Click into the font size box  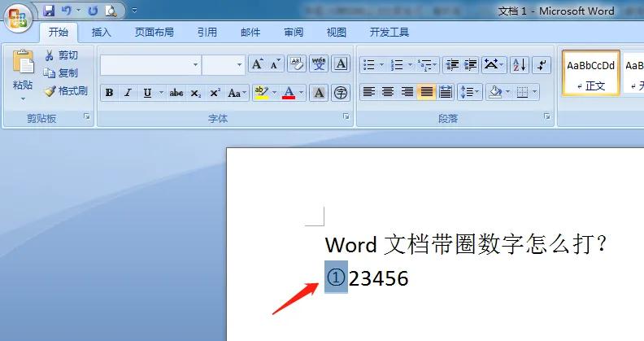(x=219, y=65)
